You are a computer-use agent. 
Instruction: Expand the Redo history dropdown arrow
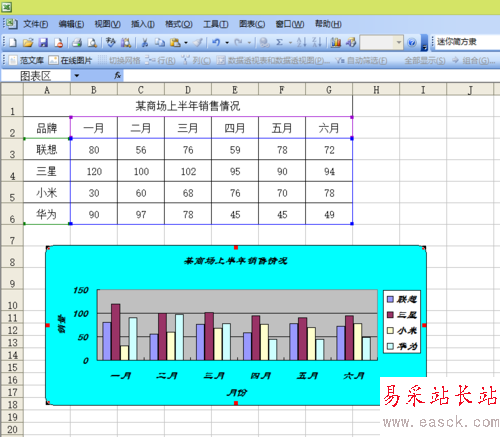point(249,43)
